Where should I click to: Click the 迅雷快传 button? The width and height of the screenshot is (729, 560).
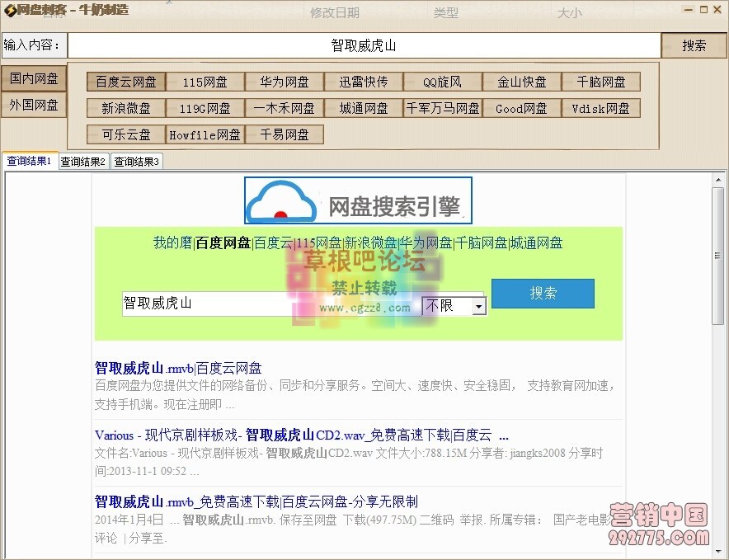(x=364, y=82)
